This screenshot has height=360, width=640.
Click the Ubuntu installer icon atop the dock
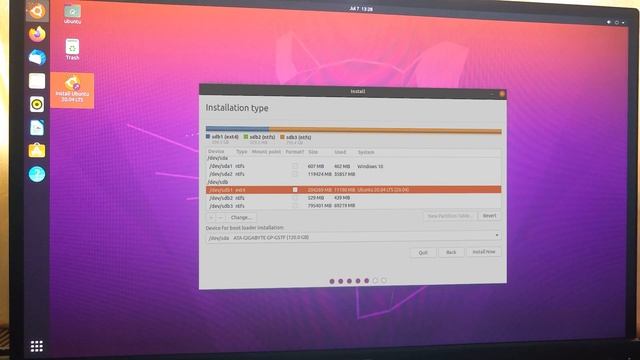coord(37,10)
